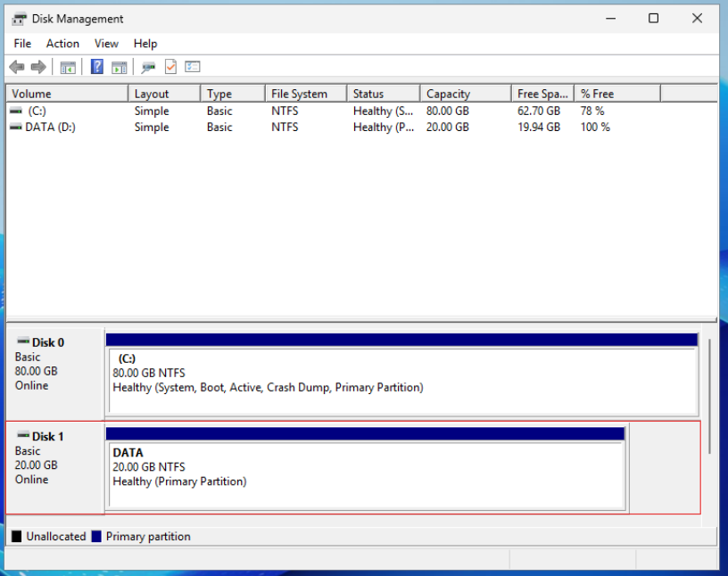The image size is (728, 576).
Task: Click the Healthy (S... status cell
Action: [383, 111]
